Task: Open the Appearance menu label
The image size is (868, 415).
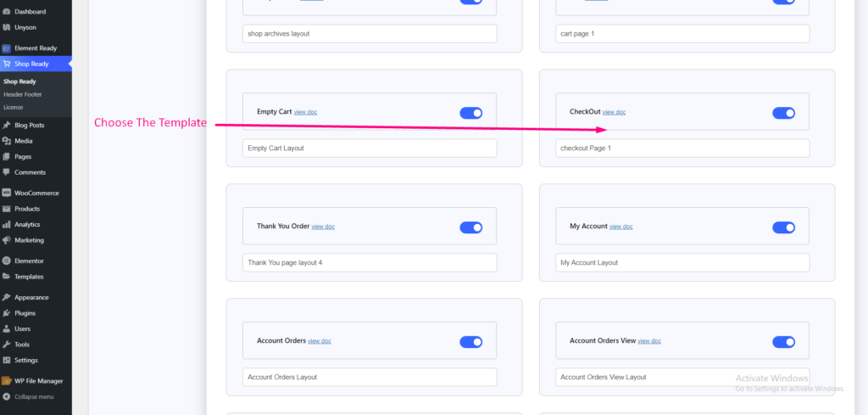Action: (x=31, y=298)
